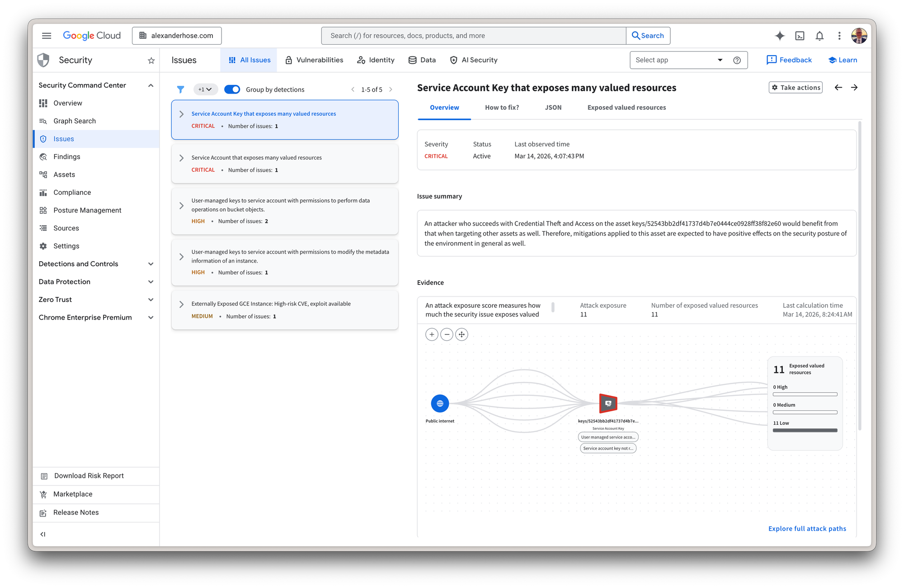Open the Select app dropdown
Viewport: 904px width, 588px height.
coord(678,60)
